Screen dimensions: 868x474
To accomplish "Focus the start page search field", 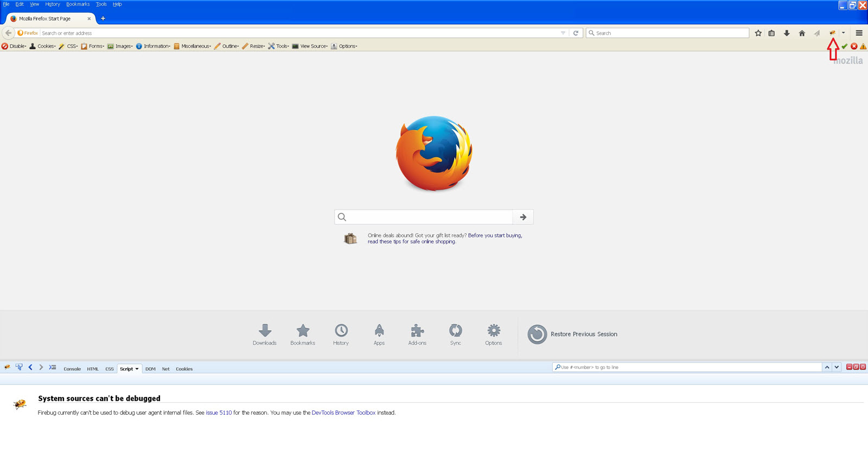I will (424, 217).
